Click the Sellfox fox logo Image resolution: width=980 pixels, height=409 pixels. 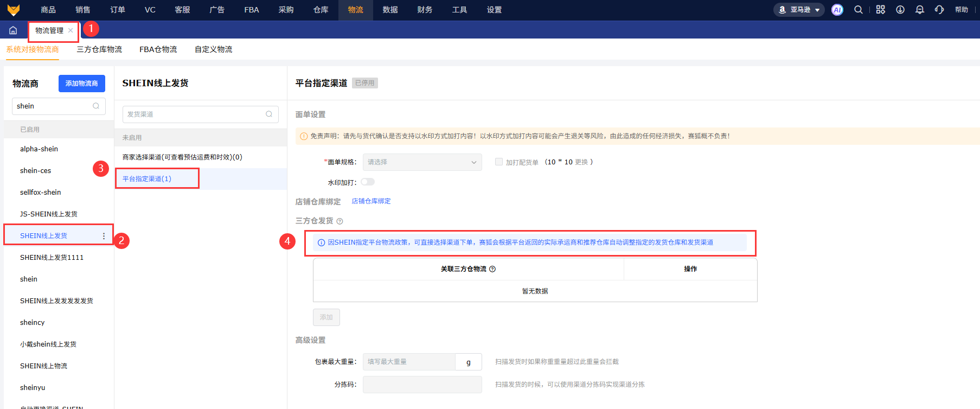tap(14, 10)
